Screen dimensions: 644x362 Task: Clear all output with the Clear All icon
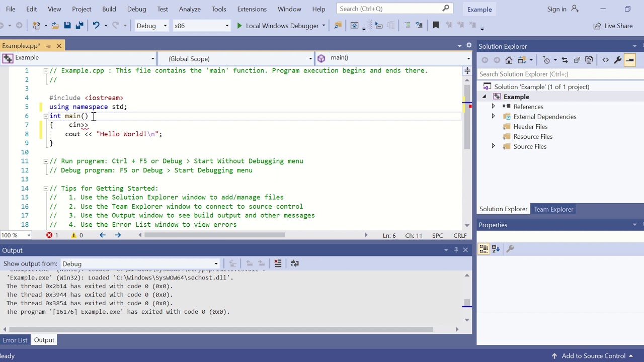(x=278, y=263)
